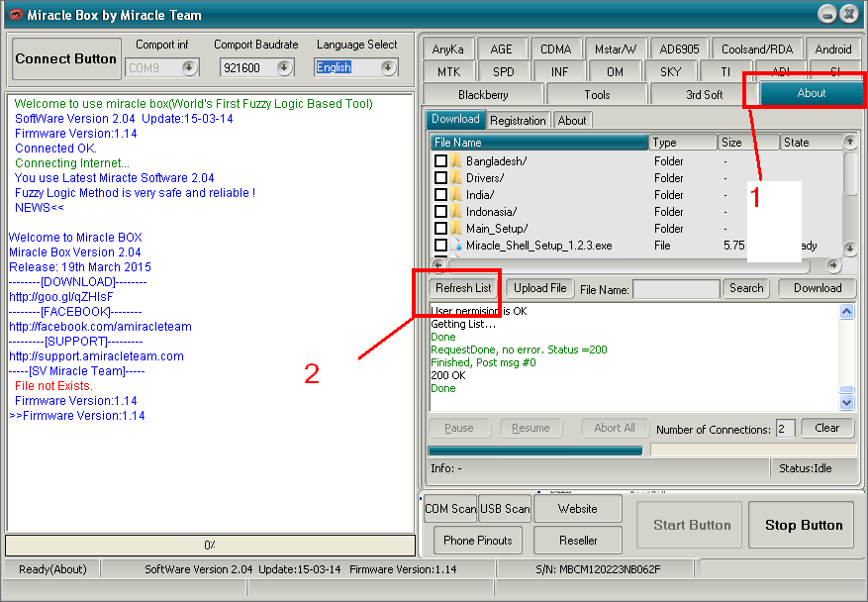This screenshot has height=602, width=868.
Task: Open the Download sub-tab
Action: (x=455, y=119)
